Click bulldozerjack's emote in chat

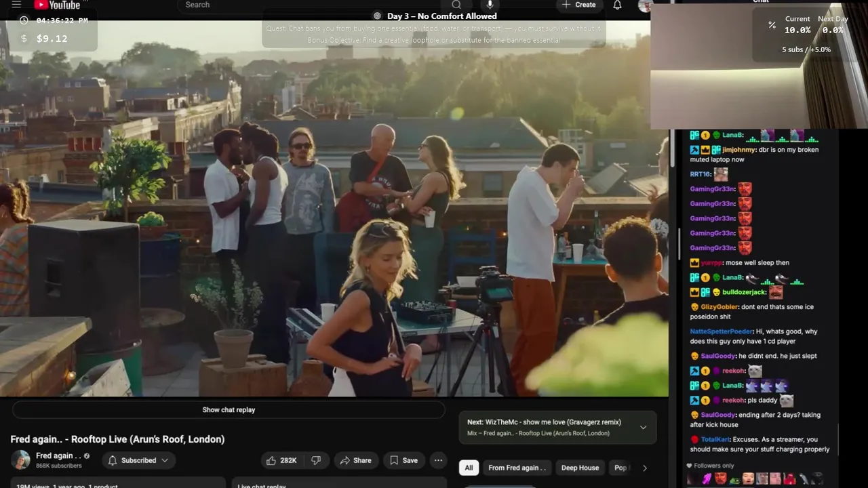click(x=776, y=292)
